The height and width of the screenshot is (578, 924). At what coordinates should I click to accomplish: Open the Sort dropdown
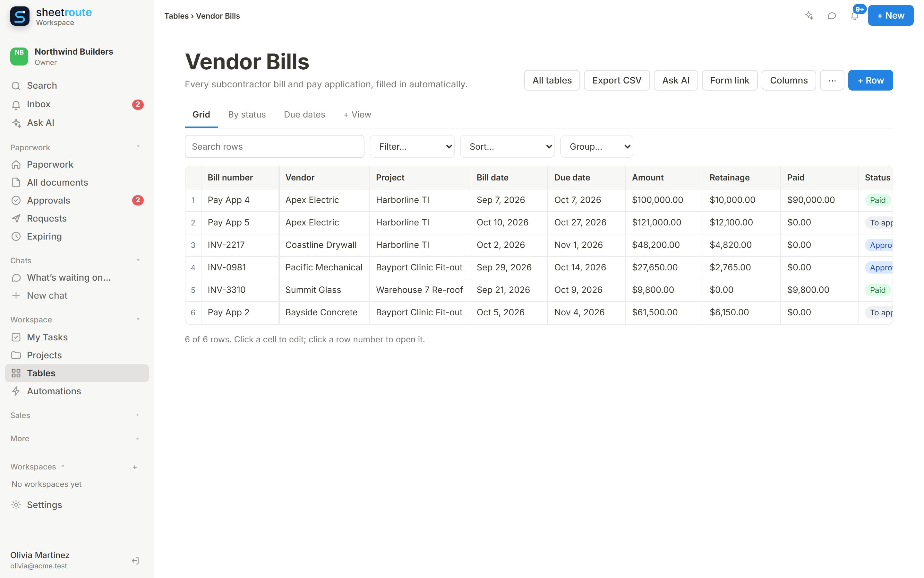click(x=507, y=146)
